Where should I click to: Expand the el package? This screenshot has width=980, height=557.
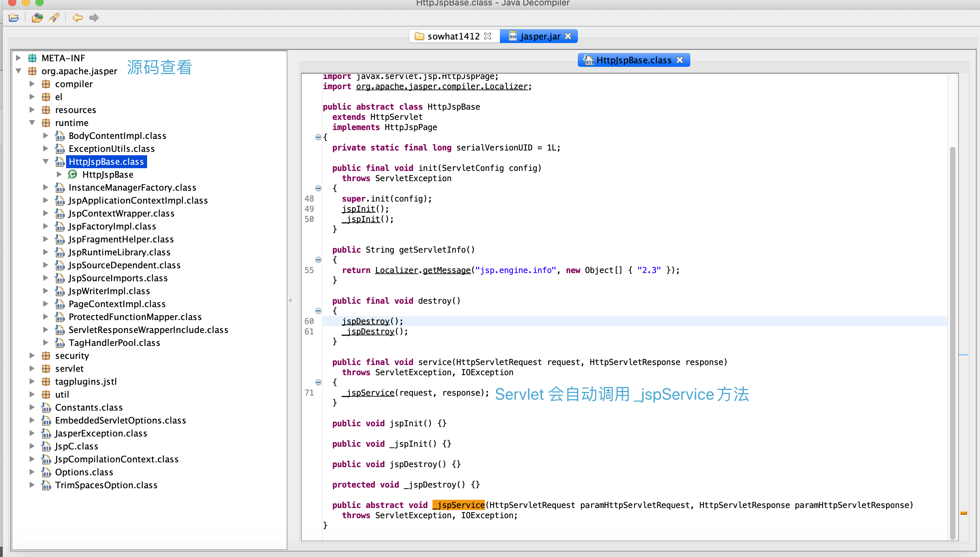[32, 97]
